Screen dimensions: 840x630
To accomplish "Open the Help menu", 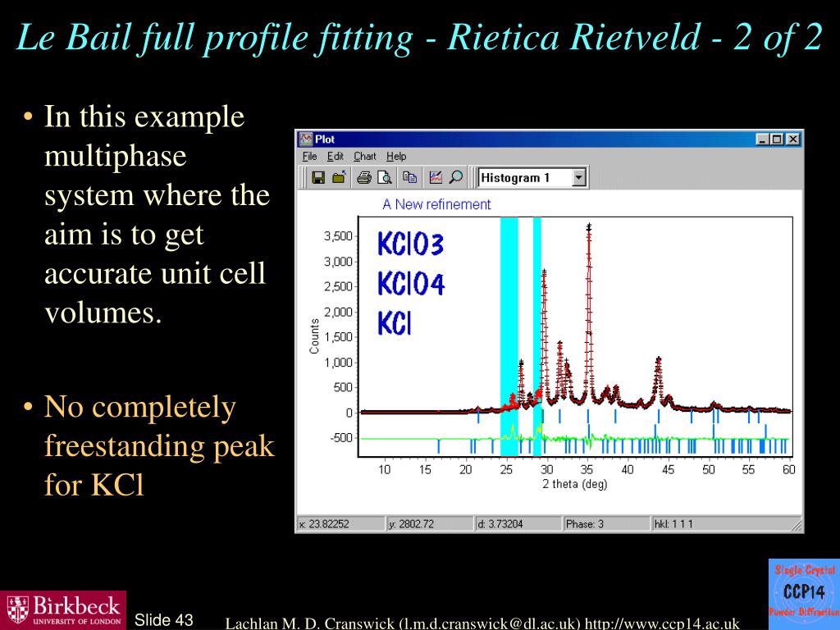I will (x=396, y=157).
